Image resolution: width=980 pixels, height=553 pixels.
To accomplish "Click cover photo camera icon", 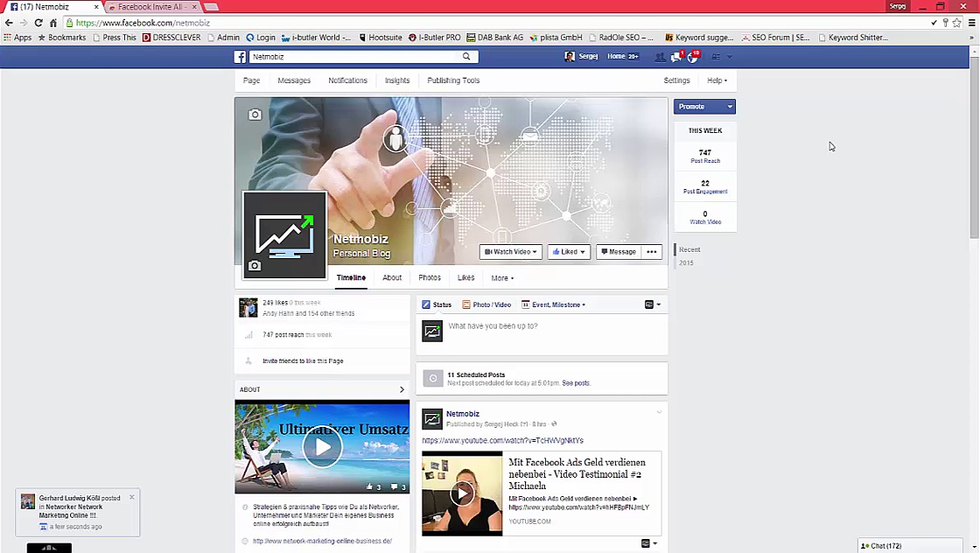I will pyautogui.click(x=255, y=115).
